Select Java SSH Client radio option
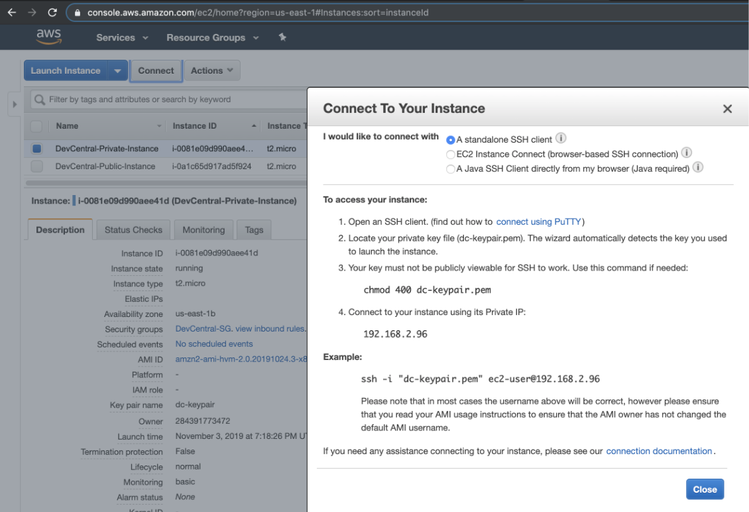Viewport: 749px width, 512px height. pos(451,168)
